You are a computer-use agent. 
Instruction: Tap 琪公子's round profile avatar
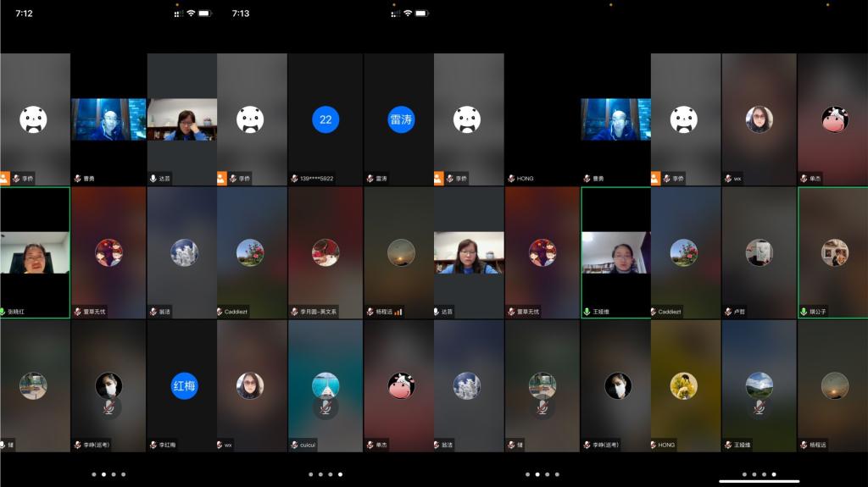click(x=834, y=252)
